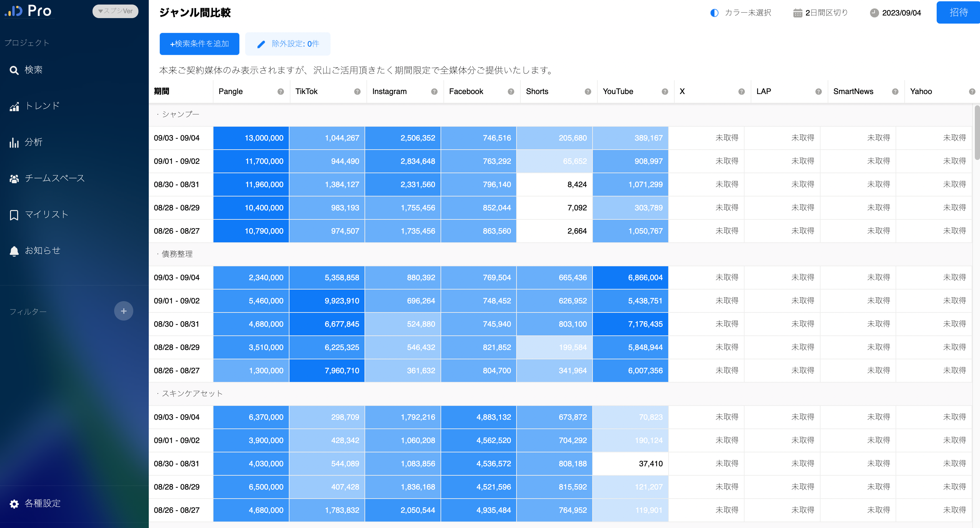Open the 2日間区切り period dropdown
Screen dimensions: 980x528
(821, 13)
